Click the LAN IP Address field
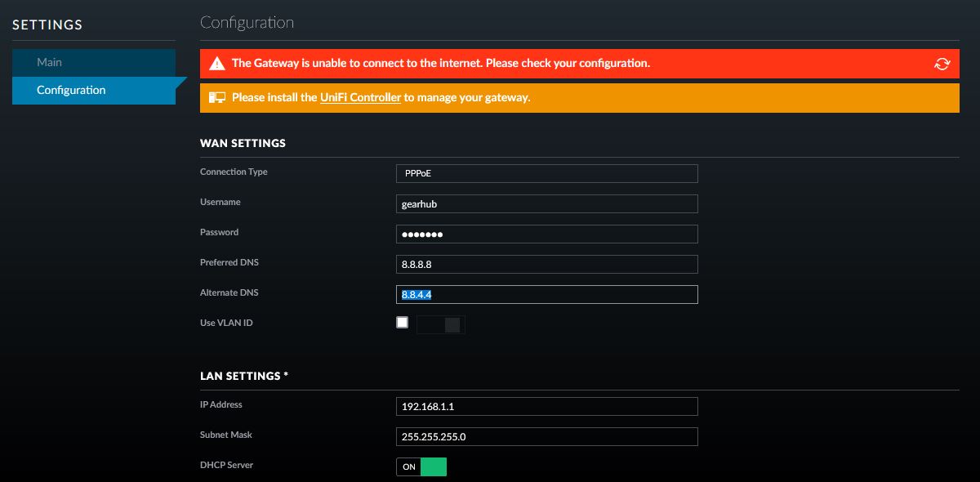Viewport: 980px width, 482px height. pyautogui.click(x=546, y=406)
